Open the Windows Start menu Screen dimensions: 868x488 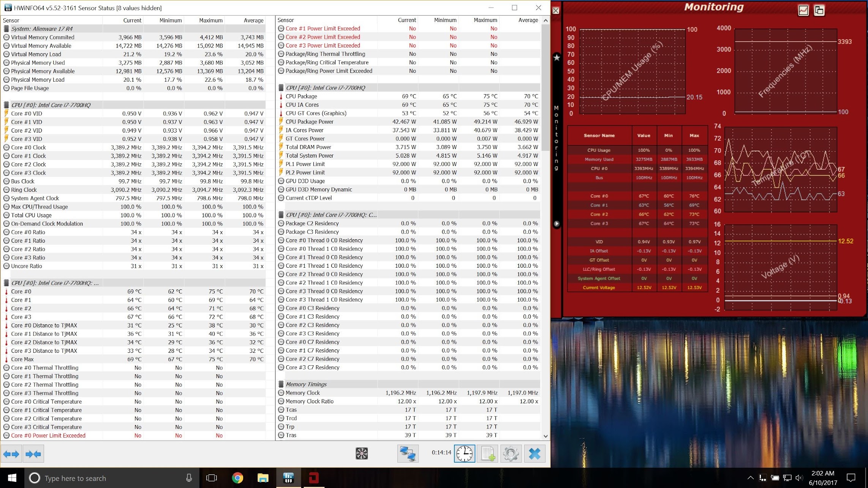(12, 478)
